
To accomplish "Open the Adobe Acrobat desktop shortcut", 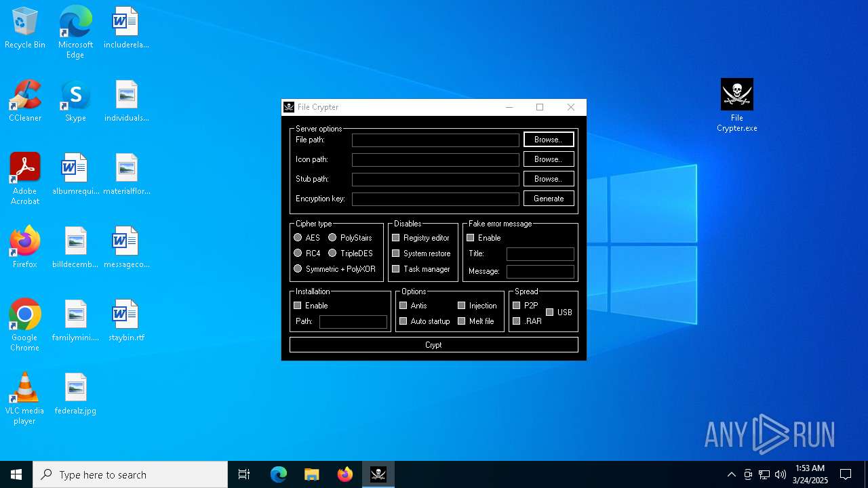I will 25,179.
